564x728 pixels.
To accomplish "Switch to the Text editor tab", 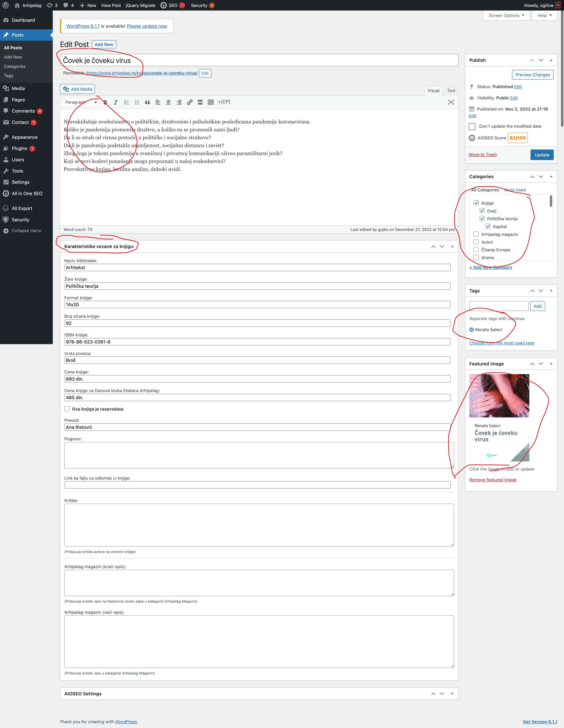I will (x=451, y=91).
